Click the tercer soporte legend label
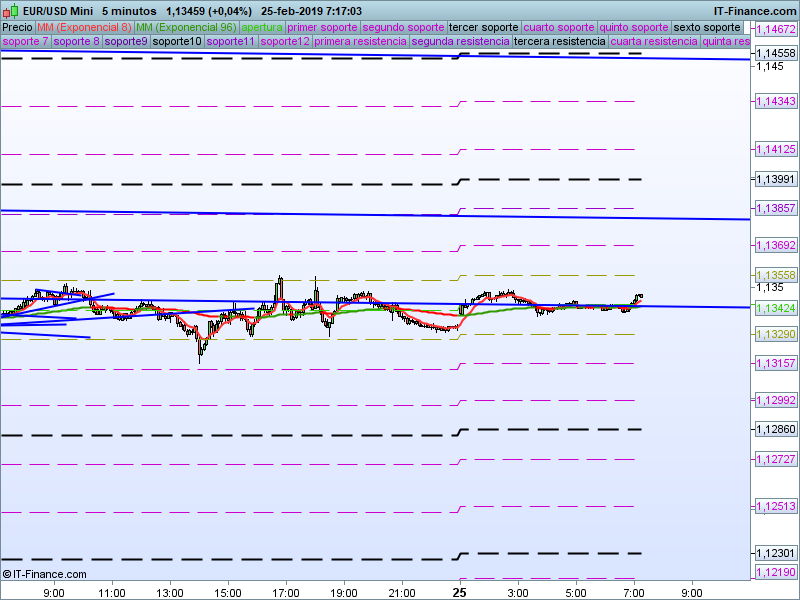Image resolution: width=800 pixels, height=600 pixels. pos(484,27)
